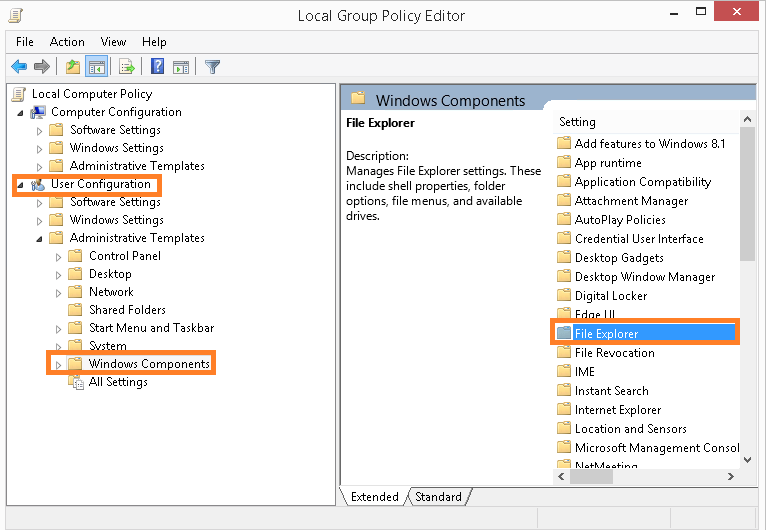Viewport: 766px width, 530px height.
Task: Expand the Desktop tree node
Action: pos(59,276)
